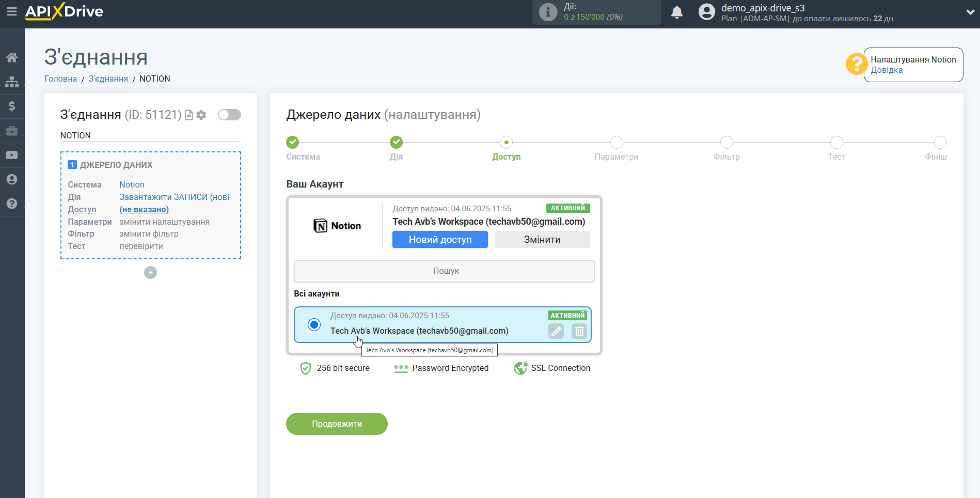
Task: Open the profile sidebar icon
Action: coord(12,179)
